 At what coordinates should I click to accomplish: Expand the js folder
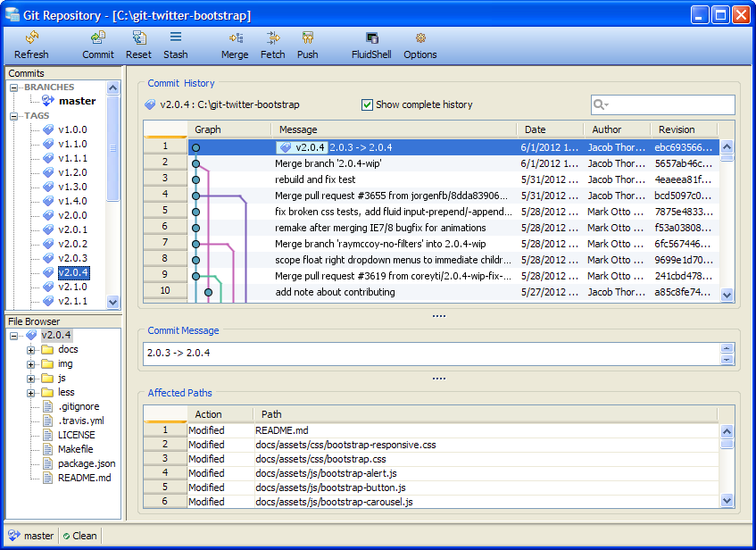31,379
